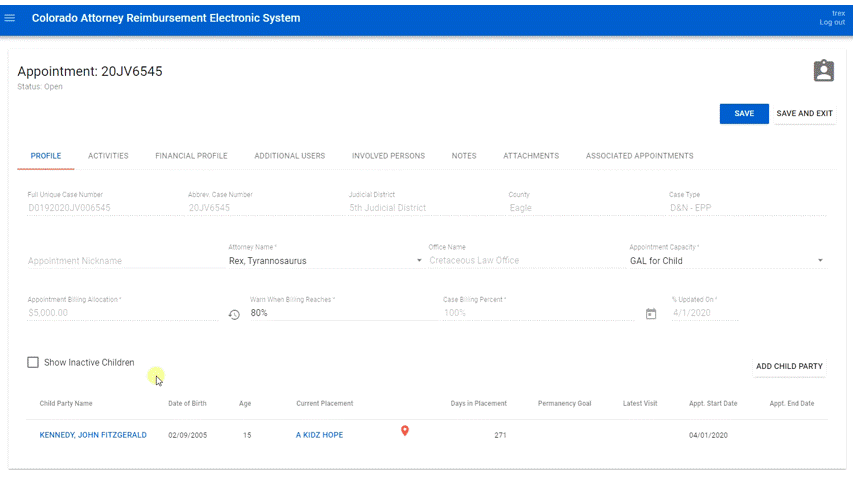The image size is (853, 480).
Task: Switch to the Activities tab
Action: click(x=108, y=156)
